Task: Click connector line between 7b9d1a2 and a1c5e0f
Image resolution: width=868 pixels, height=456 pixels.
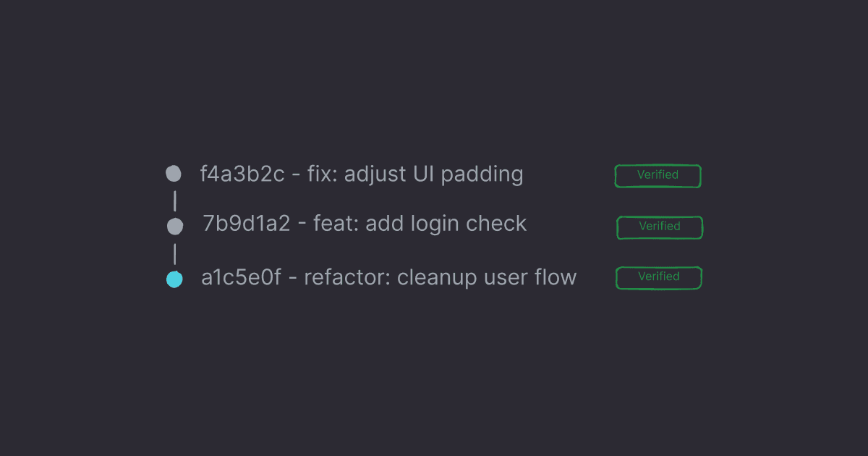Action: 174,253
